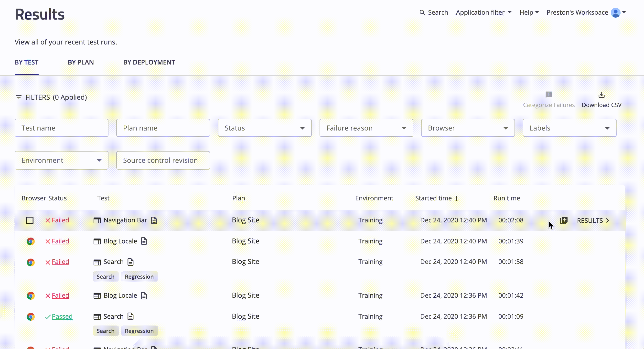Open the user avatar profile icon
This screenshot has height=349, width=644.
(615, 12)
